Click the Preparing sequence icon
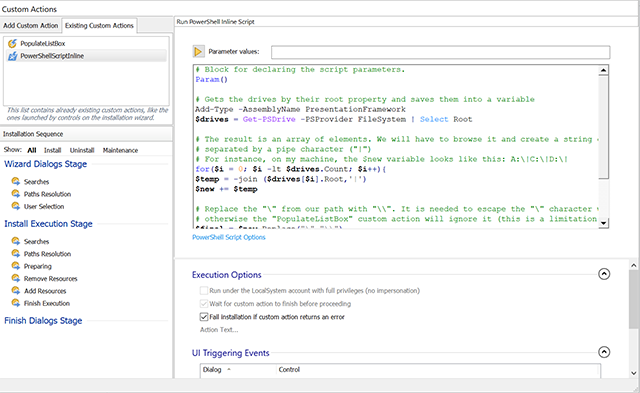 (16, 266)
